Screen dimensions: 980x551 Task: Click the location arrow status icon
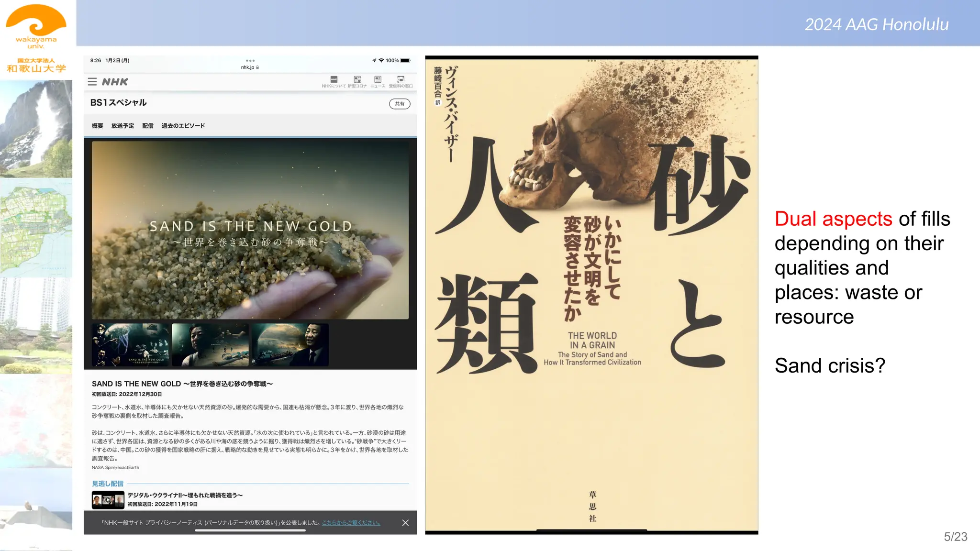[x=374, y=60]
